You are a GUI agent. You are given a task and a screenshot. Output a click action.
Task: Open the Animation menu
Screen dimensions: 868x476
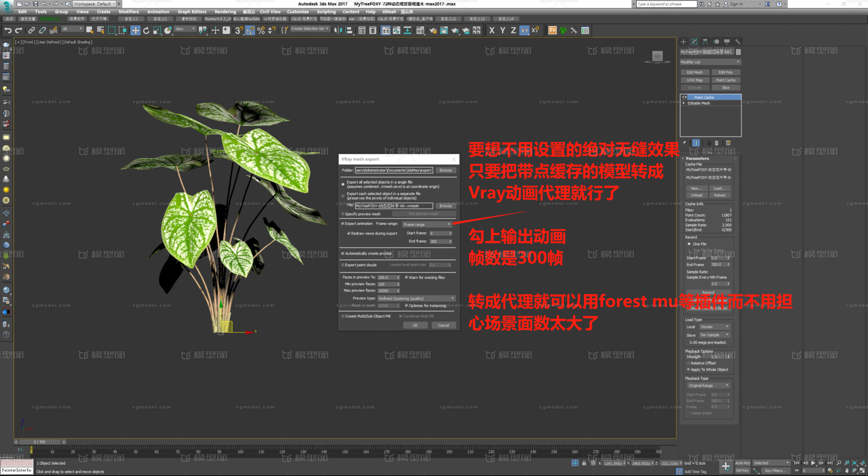click(x=158, y=12)
